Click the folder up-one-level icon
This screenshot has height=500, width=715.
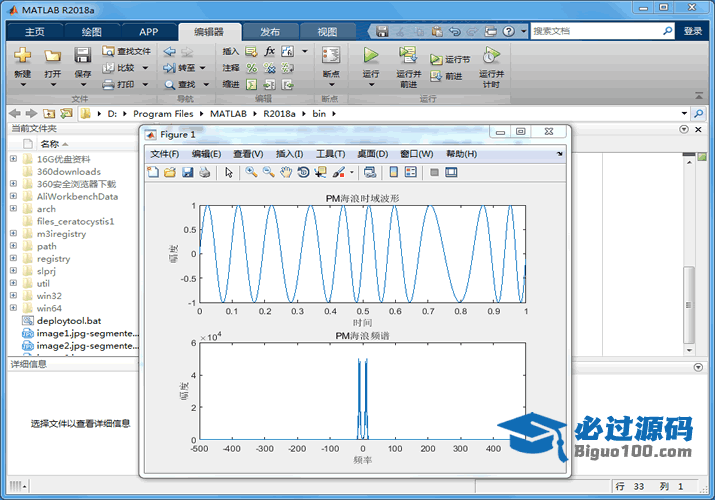tap(49, 113)
